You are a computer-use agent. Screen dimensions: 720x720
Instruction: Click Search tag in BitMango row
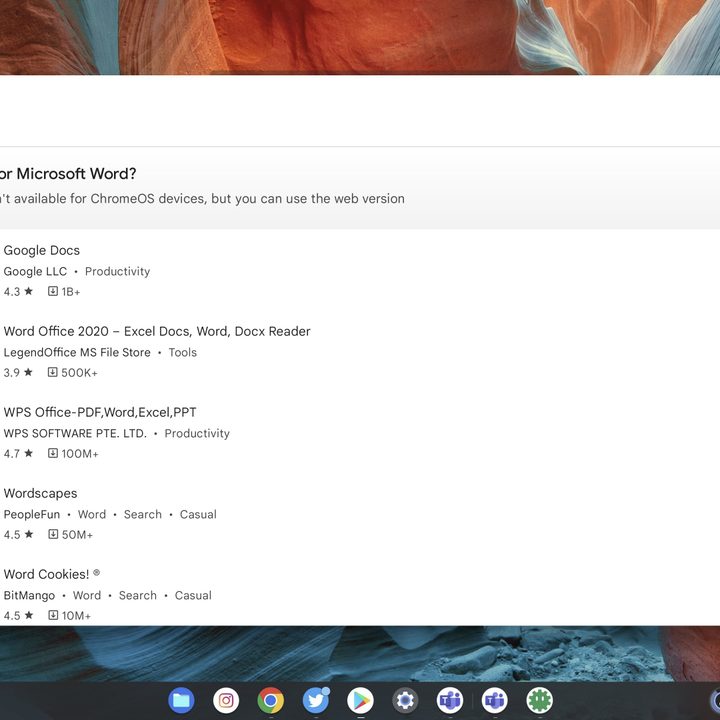[x=138, y=596]
